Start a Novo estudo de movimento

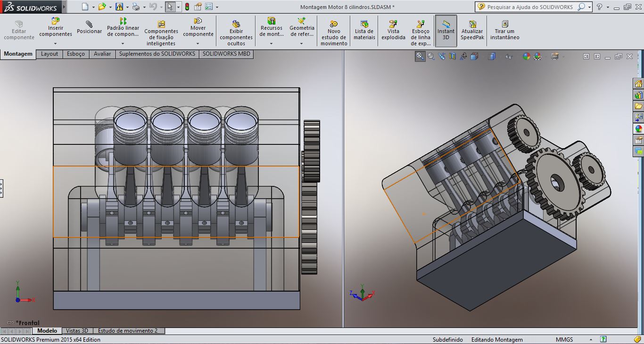click(334, 30)
